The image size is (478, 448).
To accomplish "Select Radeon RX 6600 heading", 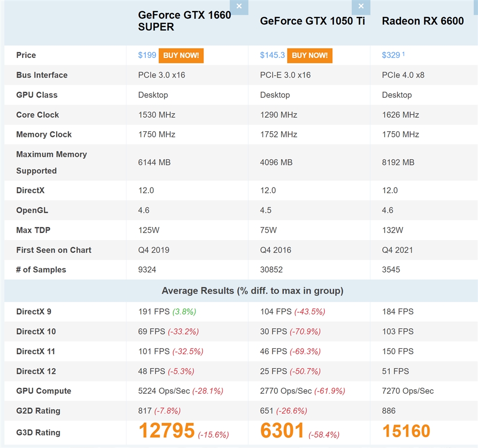I will (423, 21).
